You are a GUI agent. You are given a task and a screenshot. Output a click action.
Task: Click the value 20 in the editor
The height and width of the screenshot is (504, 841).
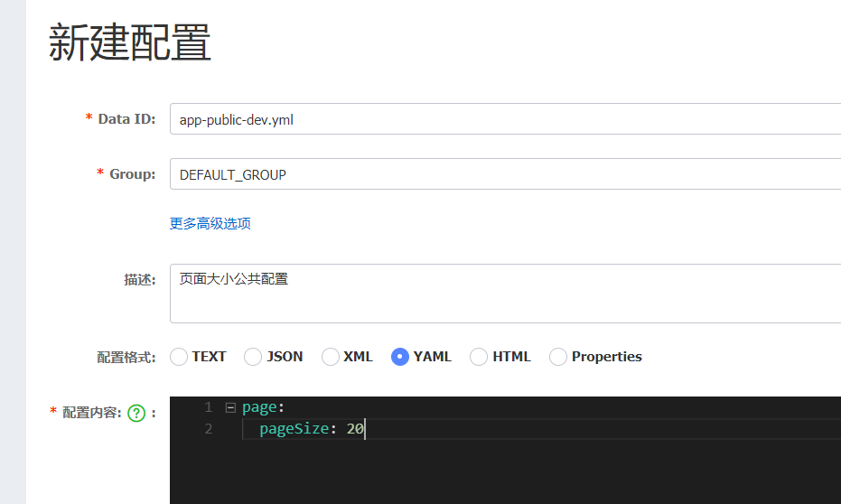click(x=355, y=429)
